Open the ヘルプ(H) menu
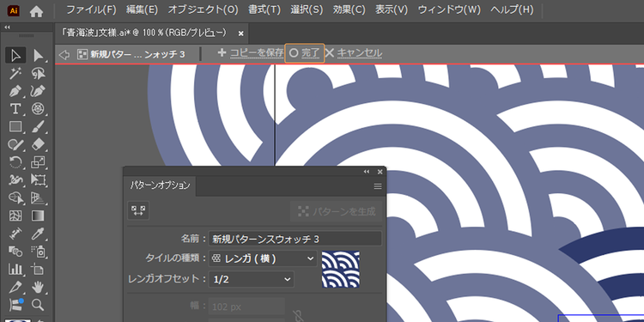Image resolution: width=644 pixels, height=322 pixels. (x=512, y=10)
